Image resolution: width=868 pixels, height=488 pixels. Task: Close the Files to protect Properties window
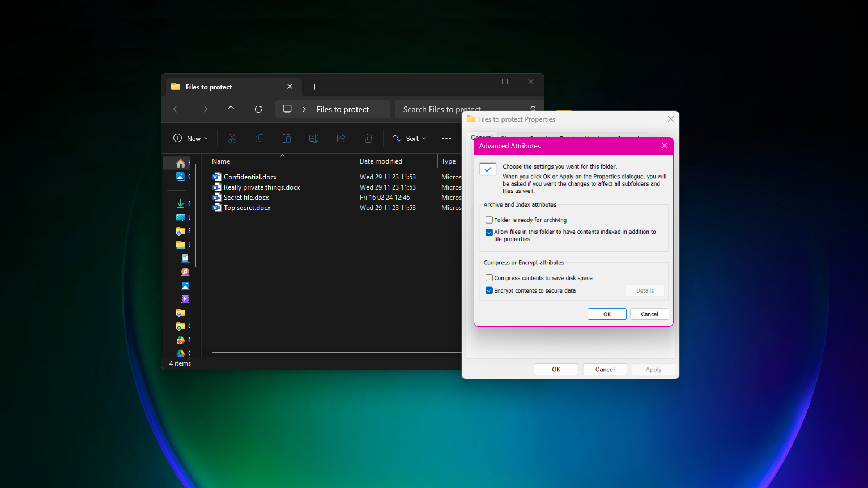pyautogui.click(x=671, y=119)
